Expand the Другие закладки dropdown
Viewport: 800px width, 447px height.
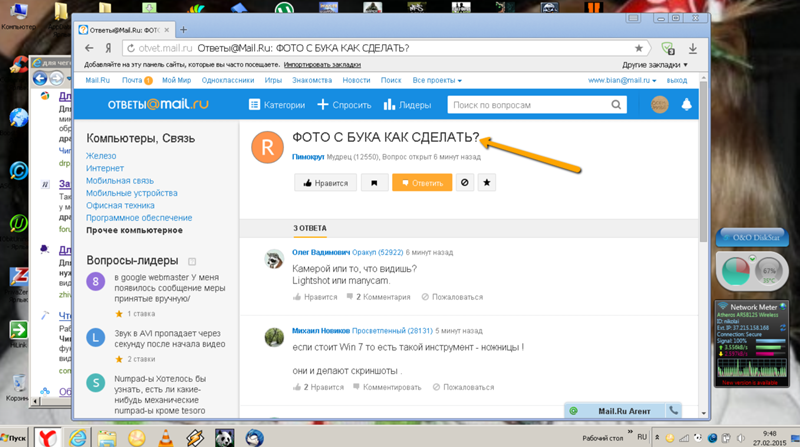(655, 65)
